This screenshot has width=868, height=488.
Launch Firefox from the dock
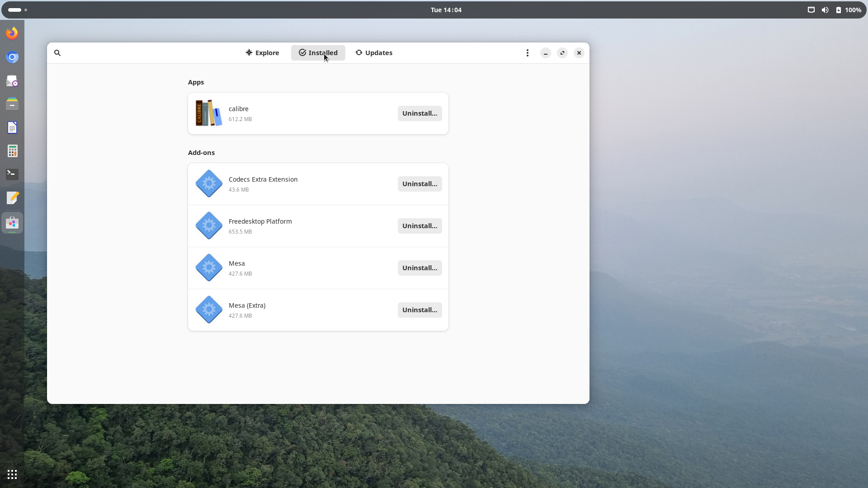(12, 33)
